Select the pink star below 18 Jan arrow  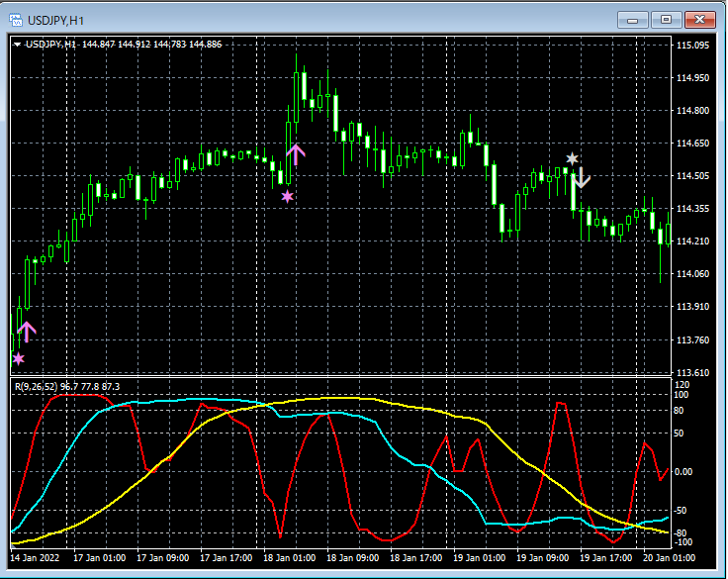(x=288, y=197)
